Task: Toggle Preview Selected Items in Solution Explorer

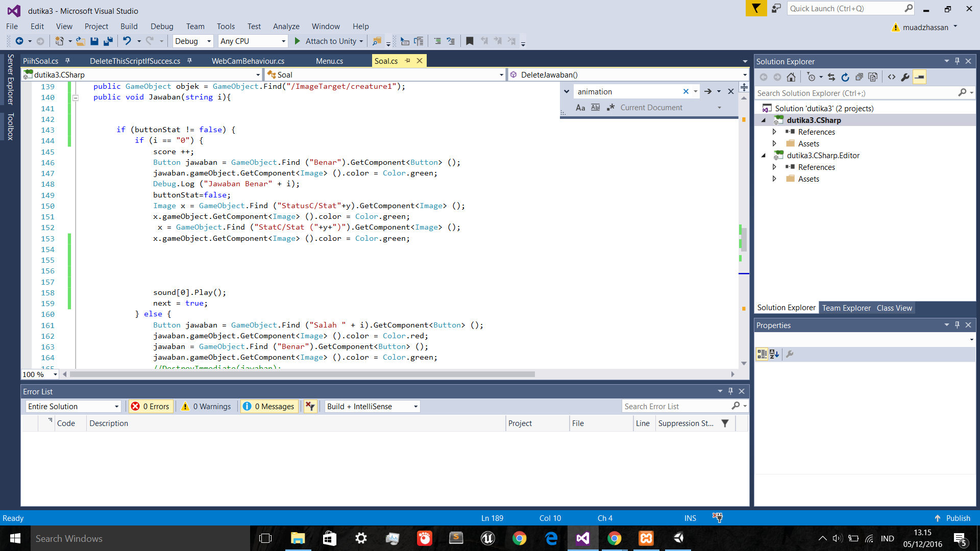Action: (x=919, y=77)
